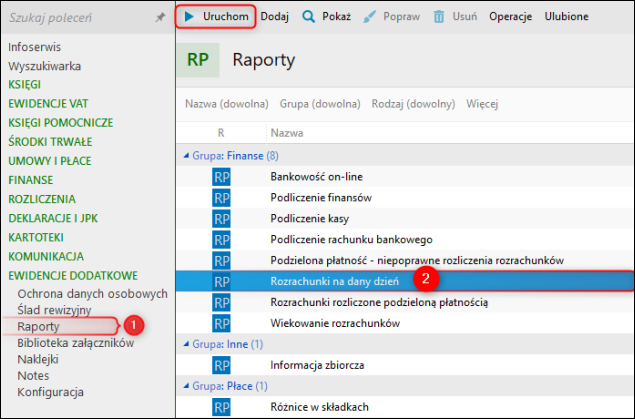The width and height of the screenshot is (635, 419).
Task: Open the Nazwa (dowolna) filter
Action: (x=227, y=104)
